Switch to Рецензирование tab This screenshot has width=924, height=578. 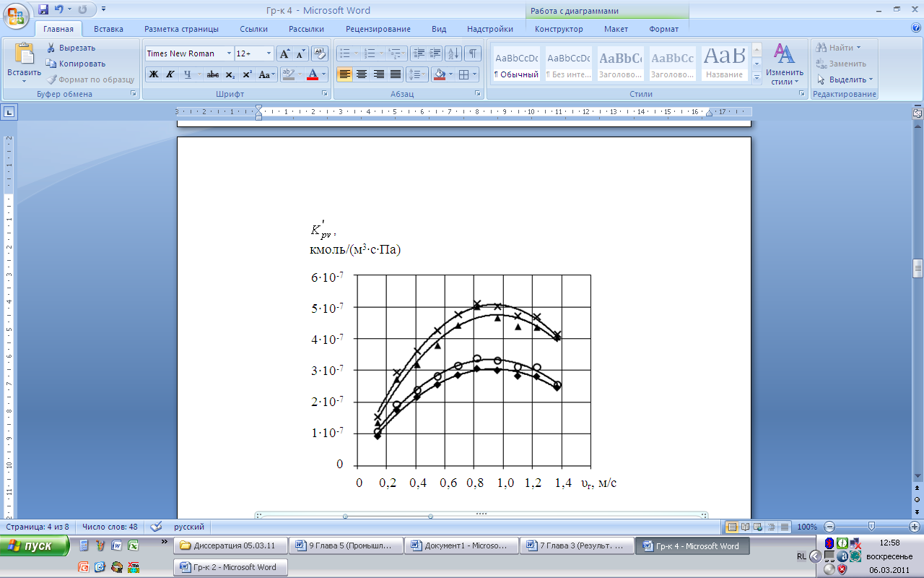pyautogui.click(x=378, y=29)
